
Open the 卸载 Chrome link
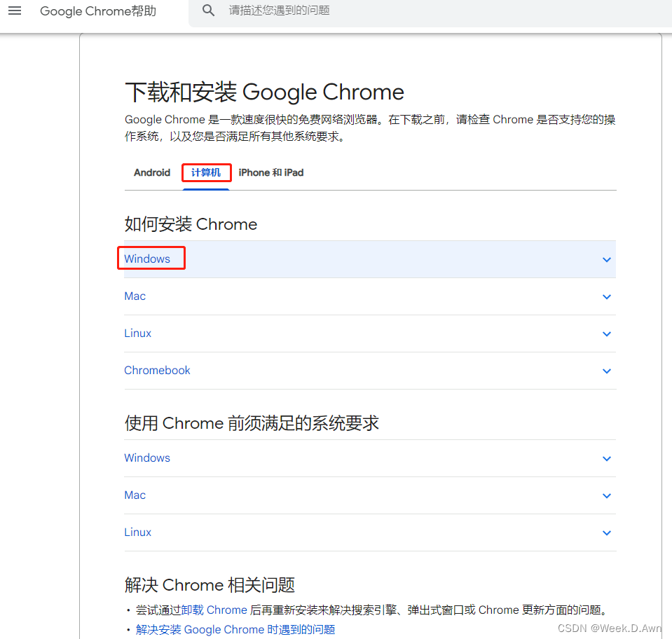(214, 610)
